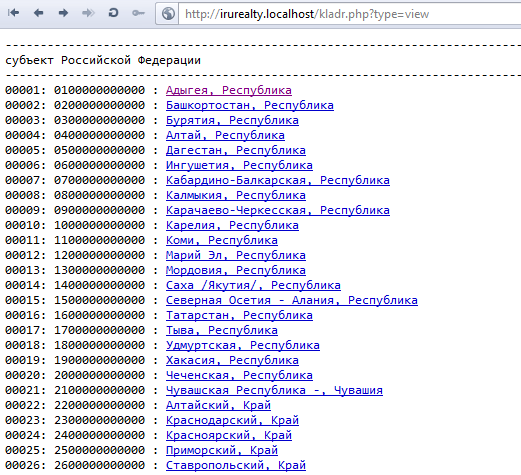Open the Алтайский, Край link
This screenshot has height=475, width=521.
tap(218, 405)
